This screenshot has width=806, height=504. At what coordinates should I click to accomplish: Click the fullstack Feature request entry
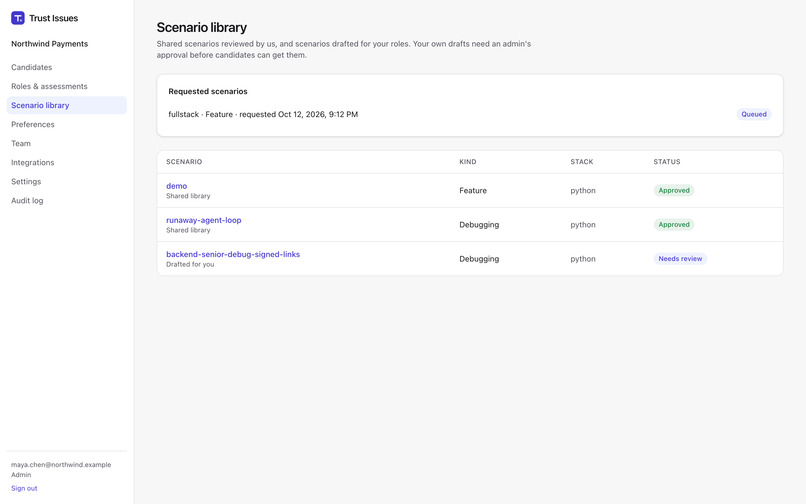coord(263,114)
